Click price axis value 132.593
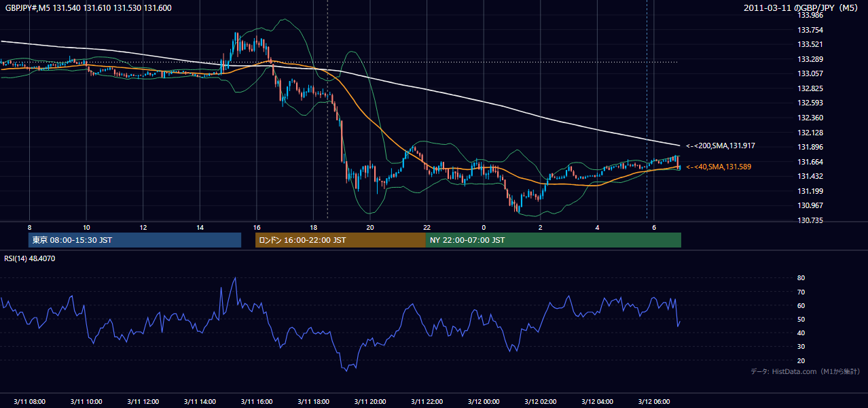The image size is (868, 408). click(x=810, y=103)
